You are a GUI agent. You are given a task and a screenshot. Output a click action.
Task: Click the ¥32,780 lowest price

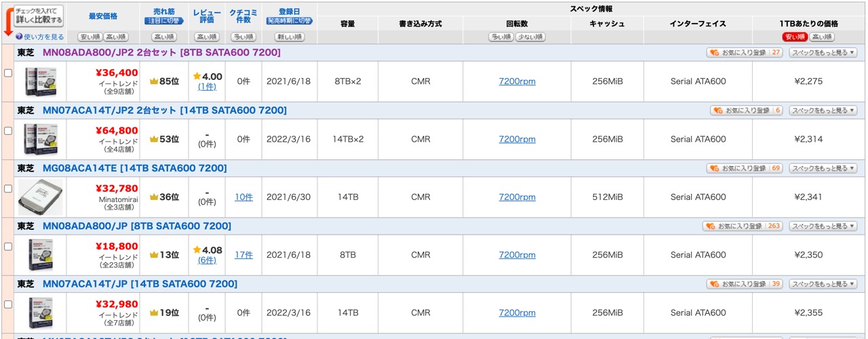(x=117, y=188)
